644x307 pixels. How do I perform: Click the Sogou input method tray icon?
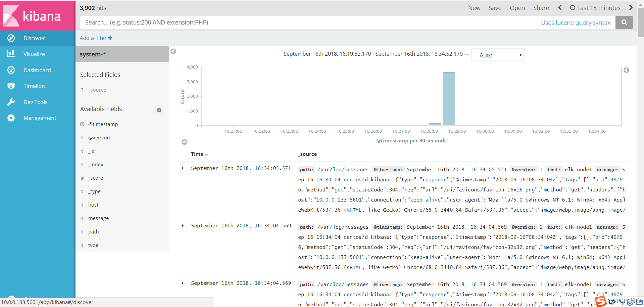click(601, 301)
